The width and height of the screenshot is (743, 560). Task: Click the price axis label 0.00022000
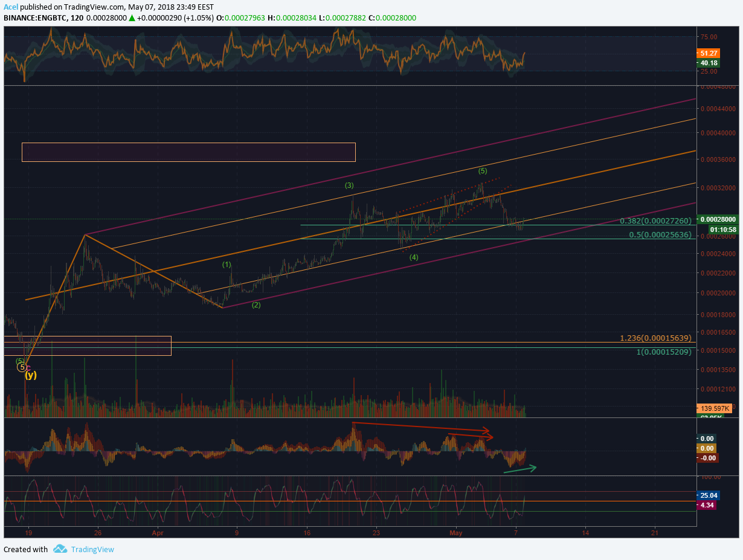[x=718, y=274]
